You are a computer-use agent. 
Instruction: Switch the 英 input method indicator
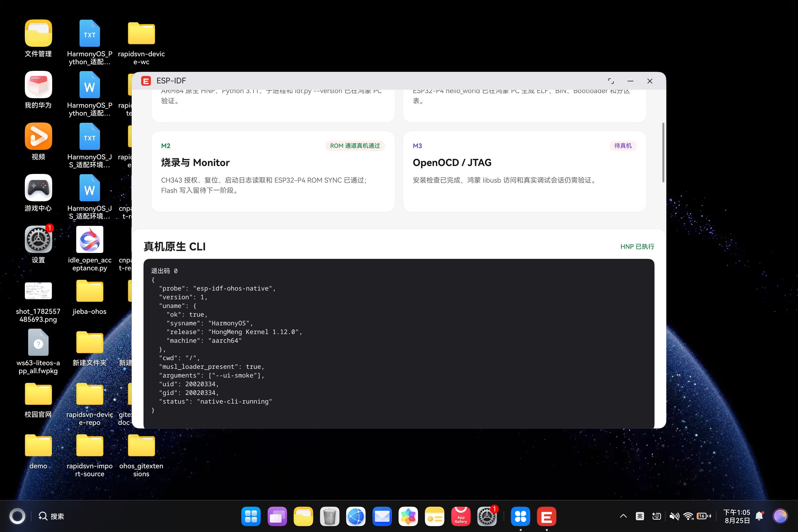(x=640, y=516)
